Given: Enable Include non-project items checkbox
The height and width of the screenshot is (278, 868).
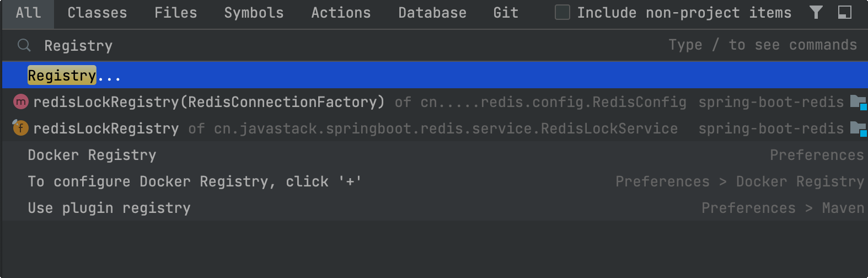Looking at the screenshot, I should coord(562,12).
